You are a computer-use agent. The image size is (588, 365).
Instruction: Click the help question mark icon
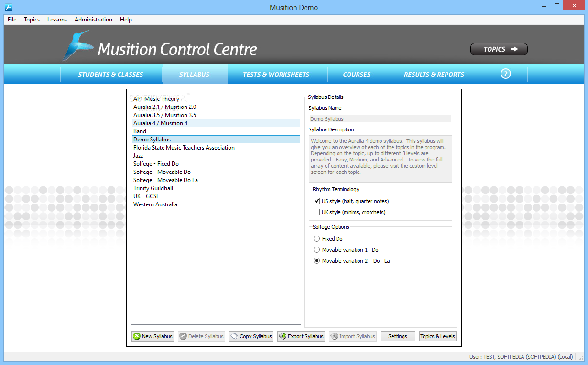tap(506, 74)
